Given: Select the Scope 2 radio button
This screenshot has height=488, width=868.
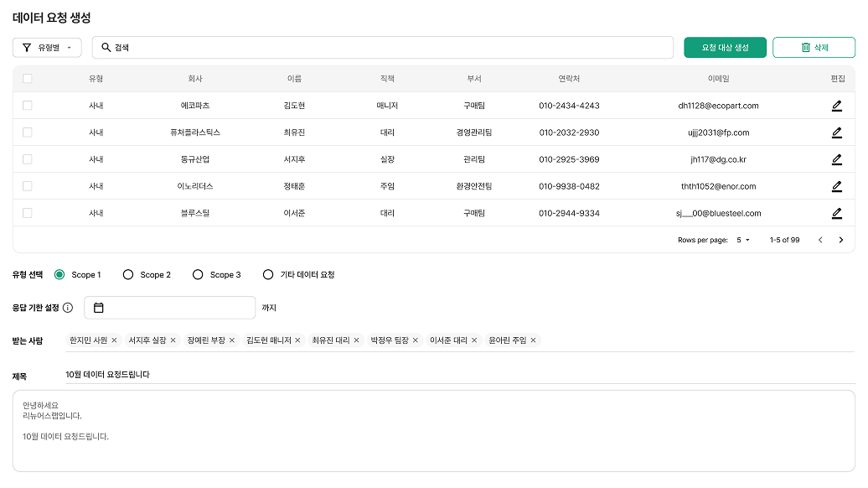Looking at the screenshot, I should [x=128, y=275].
